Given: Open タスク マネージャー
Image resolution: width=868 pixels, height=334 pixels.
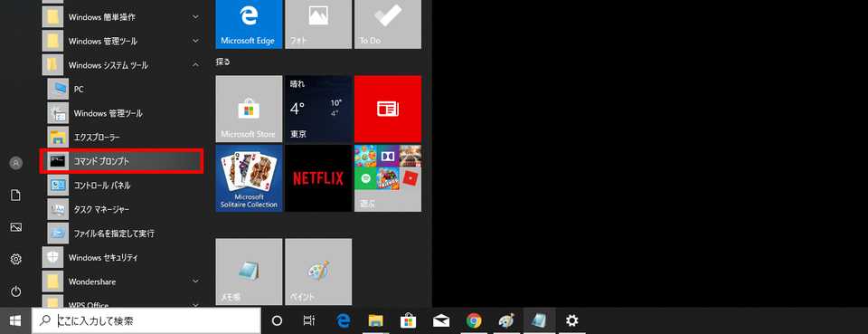Looking at the screenshot, I should (x=122, y=209).
